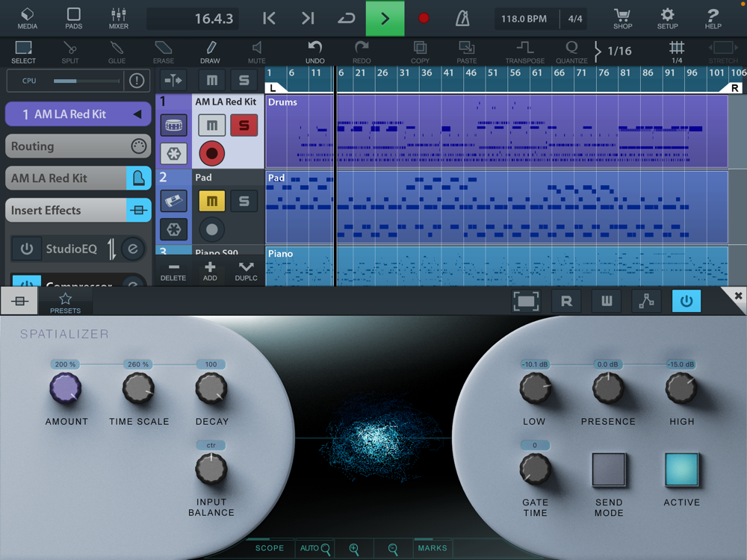Click the Setup gear icon
The width and height of the screenshot is (747, 560).
[x=667, y=18]
